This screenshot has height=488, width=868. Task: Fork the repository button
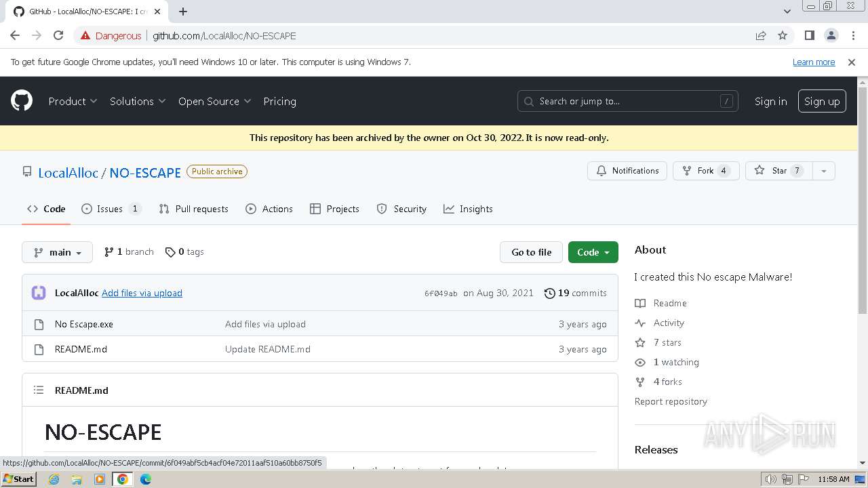706,171
